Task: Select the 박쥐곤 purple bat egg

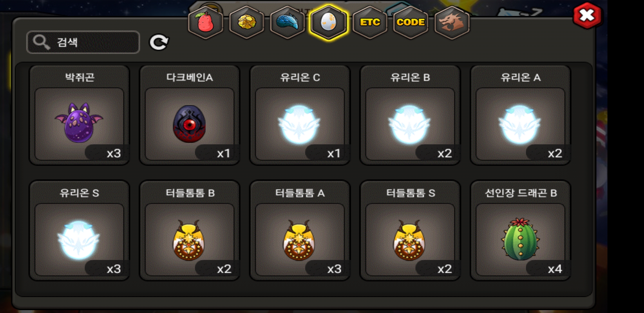Action: click(x=79, y=115)
